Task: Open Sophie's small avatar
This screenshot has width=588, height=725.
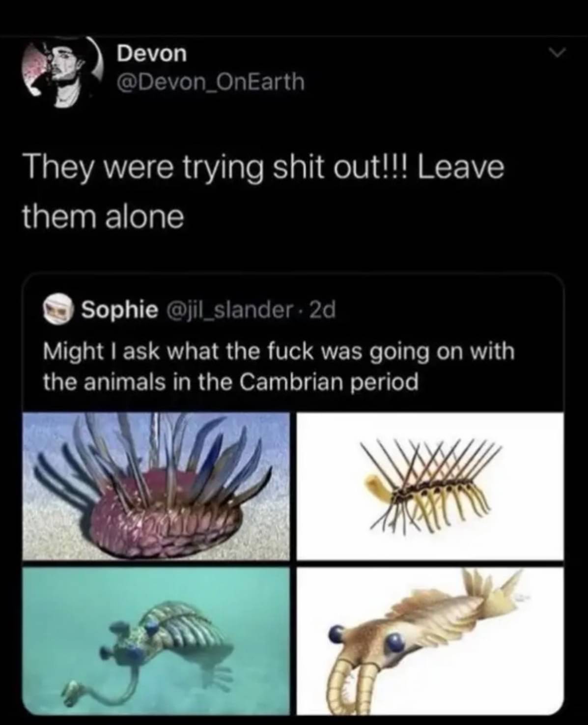Action: [57, 310]
